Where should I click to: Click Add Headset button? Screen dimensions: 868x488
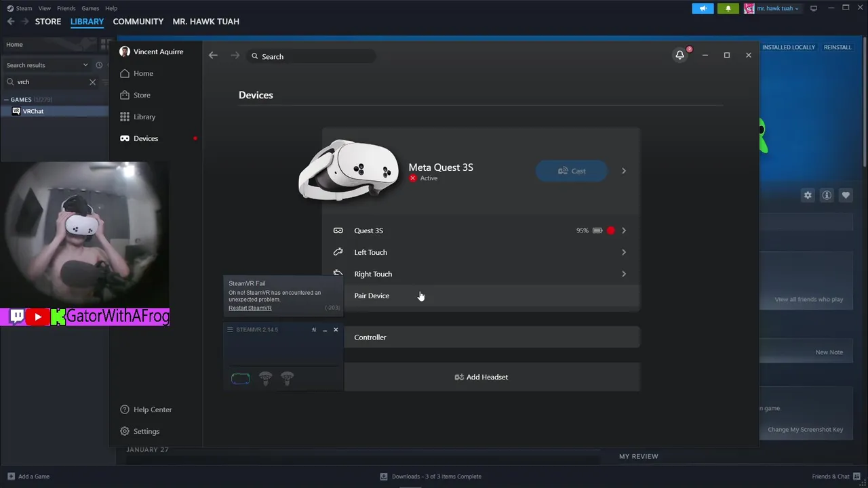(481, 377)
